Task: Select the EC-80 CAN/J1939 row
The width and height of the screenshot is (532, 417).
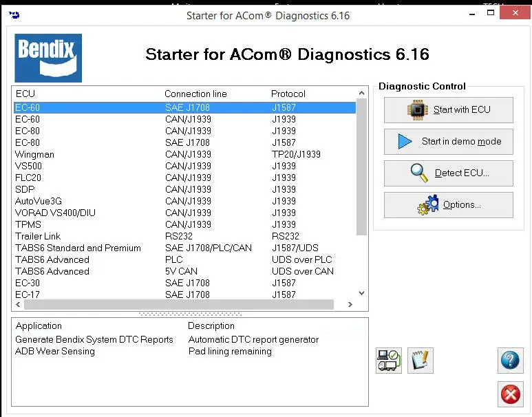Action: (x=185, y=131)
